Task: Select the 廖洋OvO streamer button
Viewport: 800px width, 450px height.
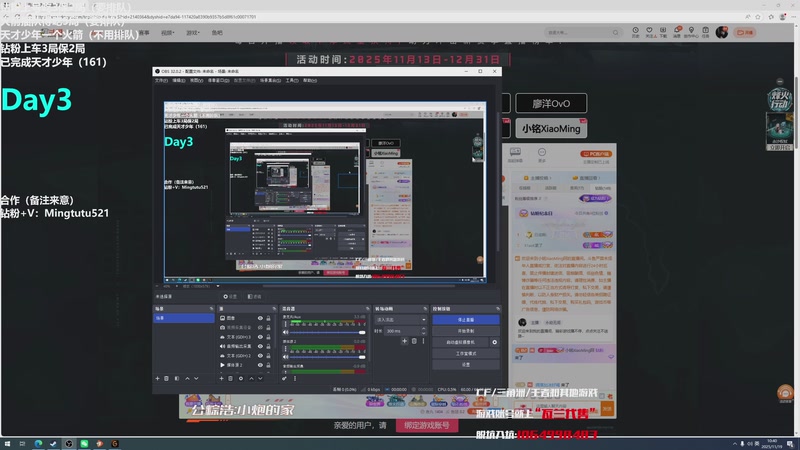Action: [x=551, y=104]
